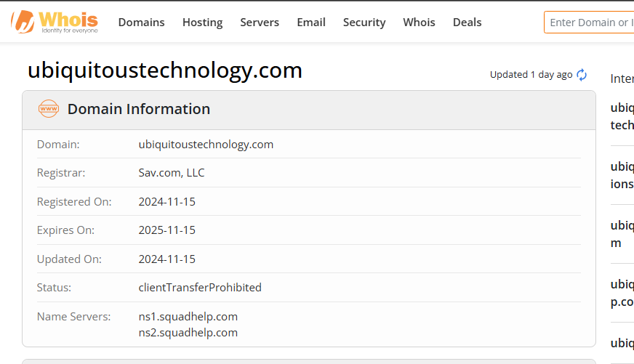
Task: Click the Domain: label
Action: (58, 145)
